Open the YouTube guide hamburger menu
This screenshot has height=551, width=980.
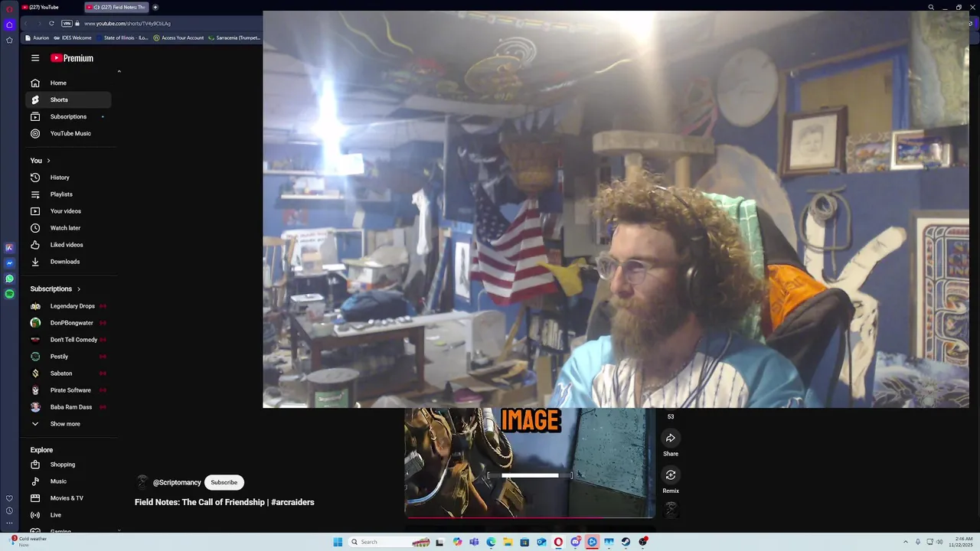[x=35, y=58]
